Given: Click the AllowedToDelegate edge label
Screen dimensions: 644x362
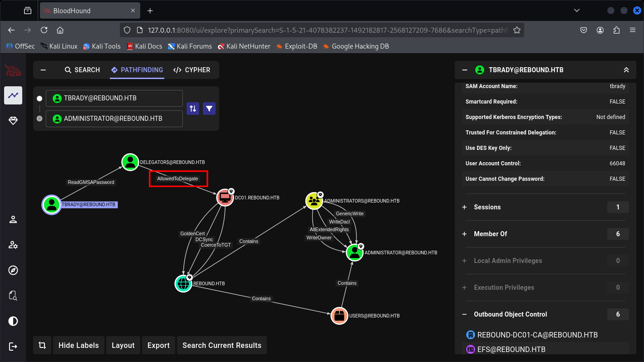Looking at the screenshot, I should [178, 179].
